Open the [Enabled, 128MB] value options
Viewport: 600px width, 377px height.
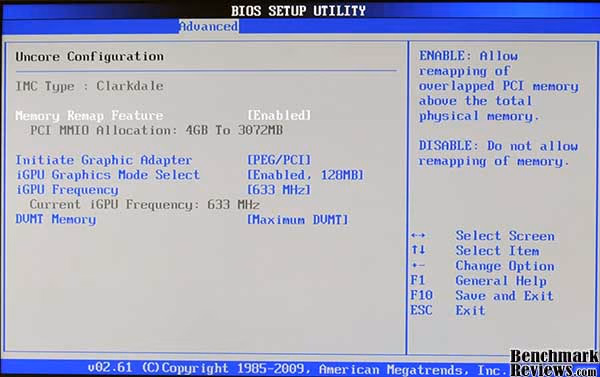[x=305, y=175]
